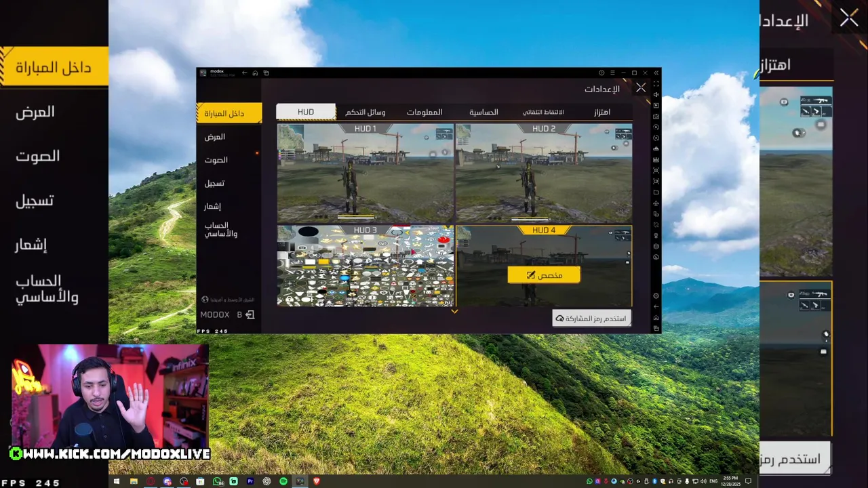The height and width of the screenshot is (488, 868).
Task: Select إشعار in emulator side menu
Action: [212, 206]
